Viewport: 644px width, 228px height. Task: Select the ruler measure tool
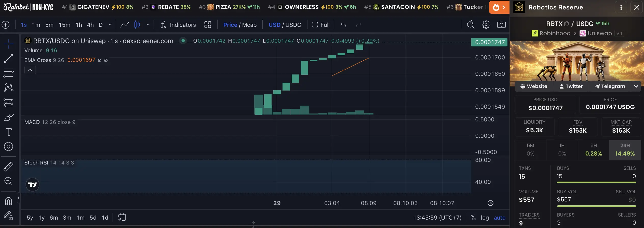(x=9, y=166)
